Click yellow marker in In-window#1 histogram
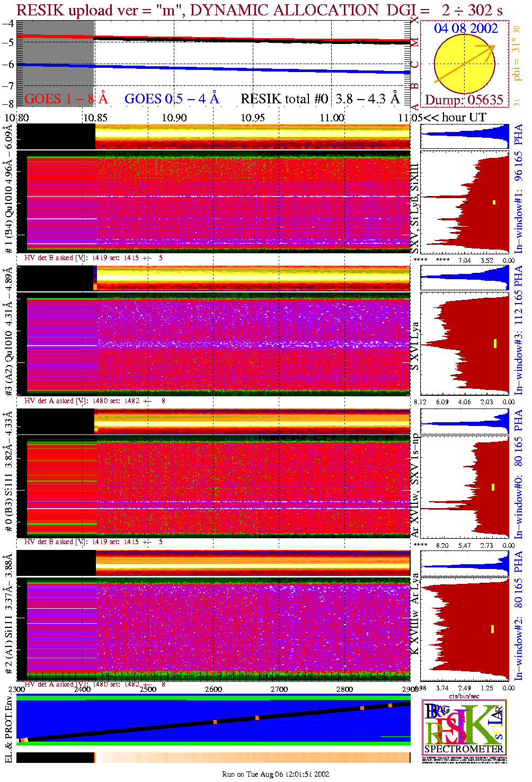This screenshot has width=532, height=782. 494,202
